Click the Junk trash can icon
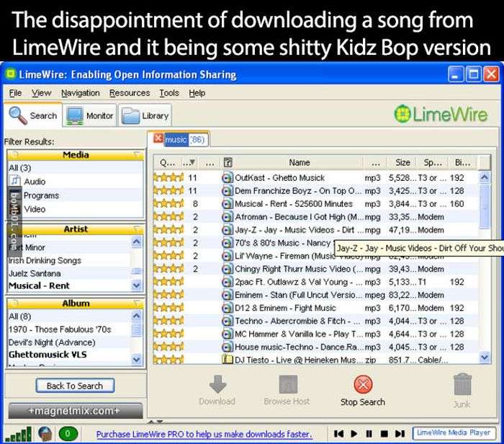Viewport: 504px width, 444px height. (x=462, y=384)
